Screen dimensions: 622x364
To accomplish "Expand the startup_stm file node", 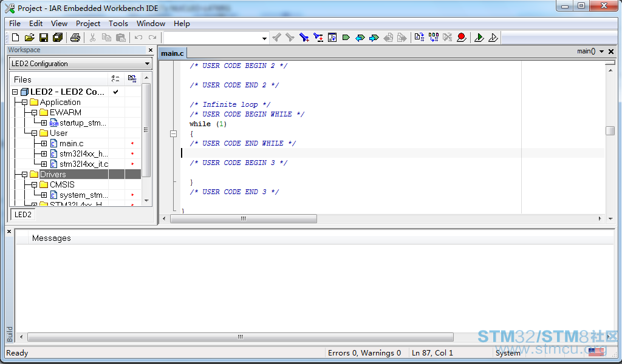I will click(x=44, y=123).
